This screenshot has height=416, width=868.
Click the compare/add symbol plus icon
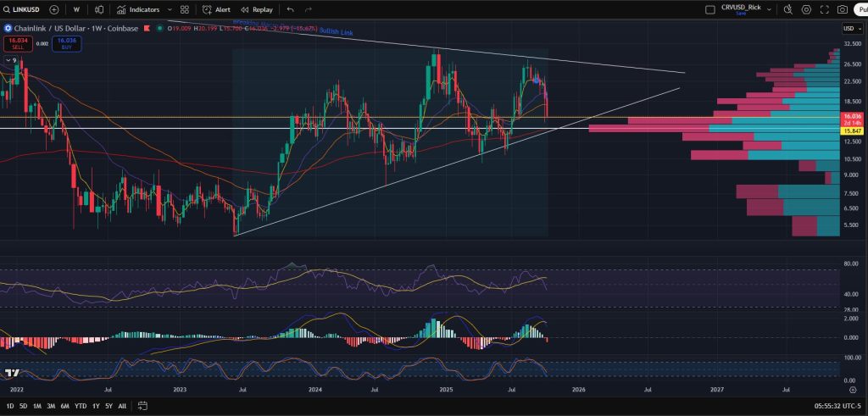pyautogui.click(x=54, y=9)
